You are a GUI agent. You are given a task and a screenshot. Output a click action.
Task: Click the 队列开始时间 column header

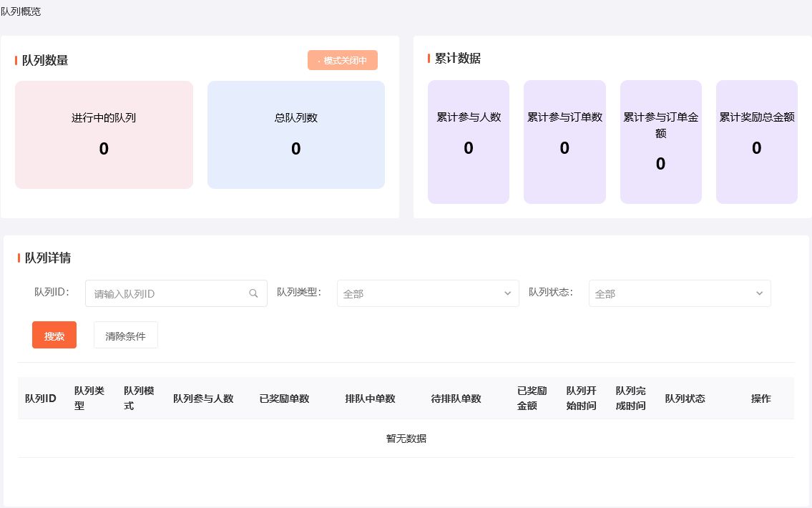[x=581, y=399]
